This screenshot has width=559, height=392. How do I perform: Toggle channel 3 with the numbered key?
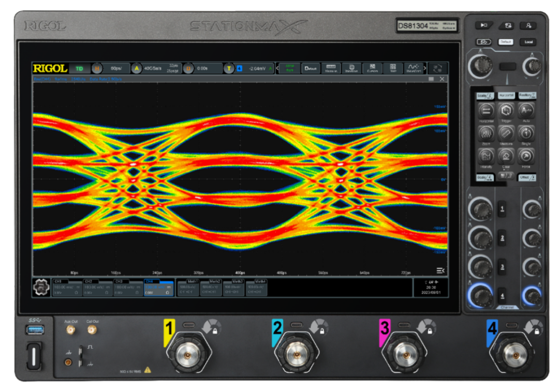502,267
